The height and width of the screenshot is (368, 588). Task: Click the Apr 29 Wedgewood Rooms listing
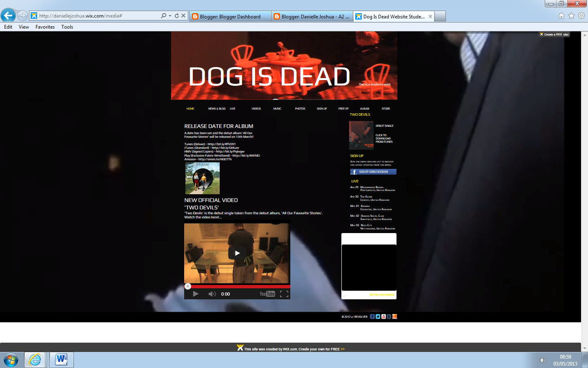click(x=372, y=188)
